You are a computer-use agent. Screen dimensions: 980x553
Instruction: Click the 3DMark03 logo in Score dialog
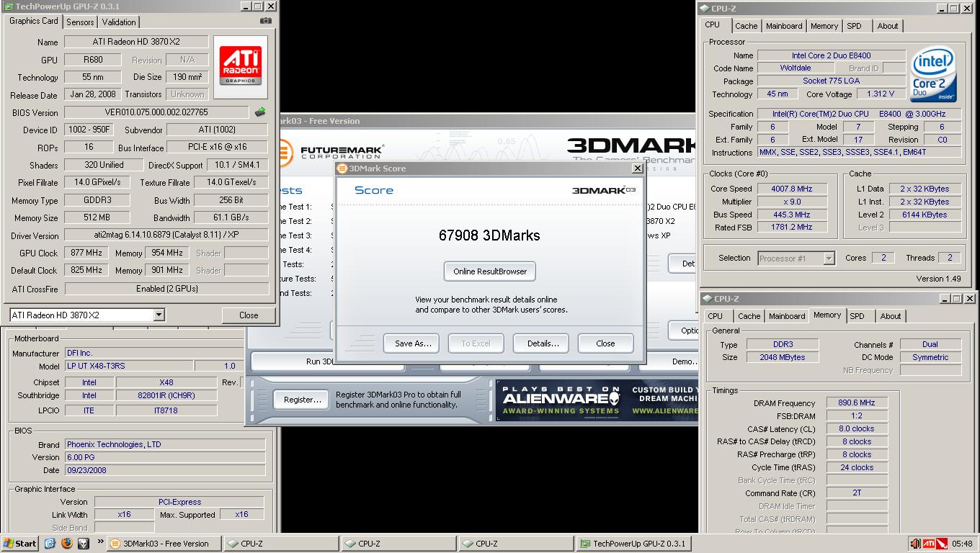tap(604, 190)
